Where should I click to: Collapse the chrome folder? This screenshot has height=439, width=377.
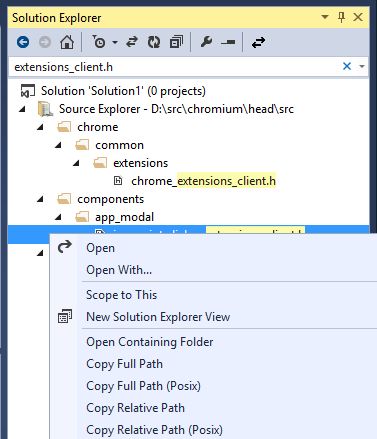pos(40,127)
